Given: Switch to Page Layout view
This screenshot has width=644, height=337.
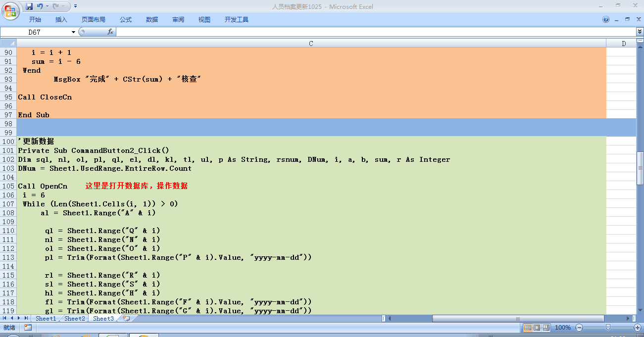Looking at the screenshot, I should click(x=537, y=328).
